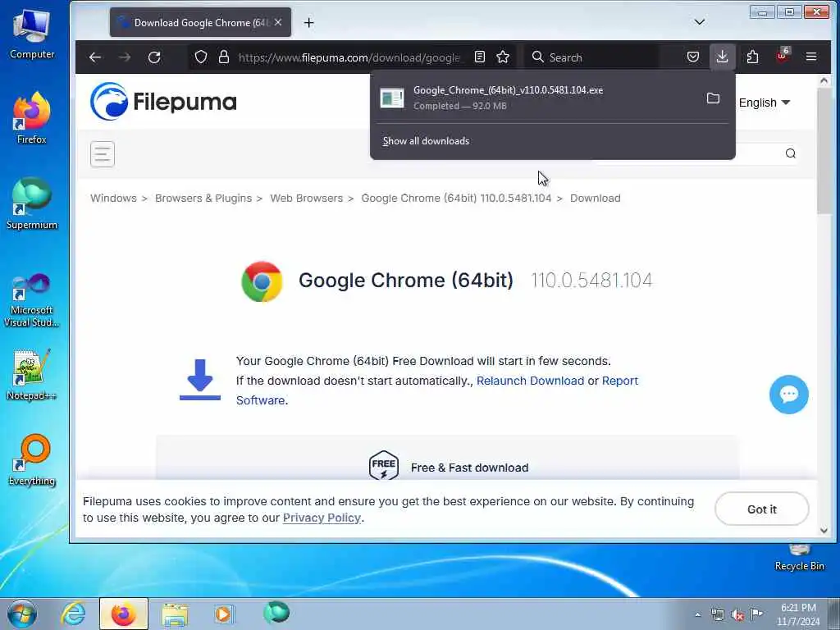This screenshot has width=840, height=630.
Task: Click the URL address field
Action: click(349, 57)
